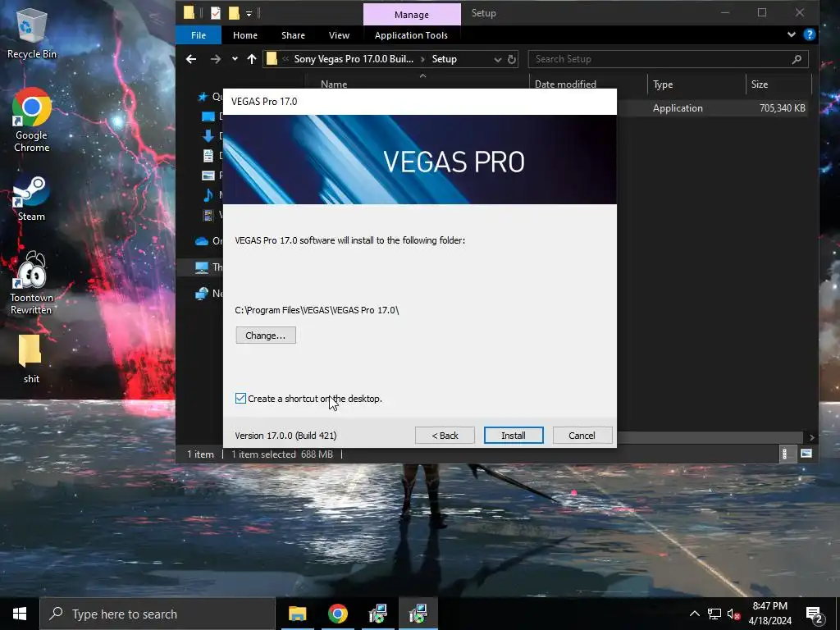Viewport: 840px width, 630px height.
Task: Open Recycle Bin desktop icon
Action: pos(32,34)
